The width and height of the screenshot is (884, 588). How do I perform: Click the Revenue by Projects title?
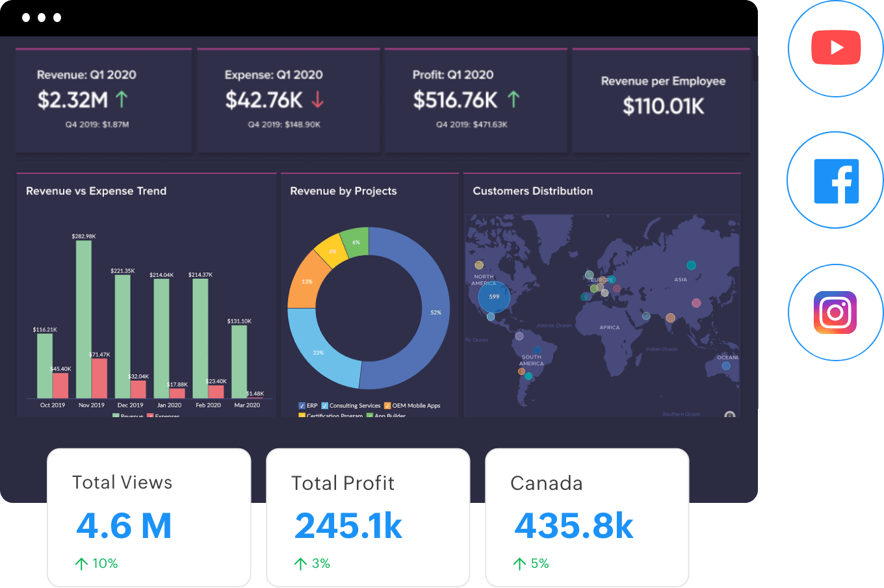(343, 191)
